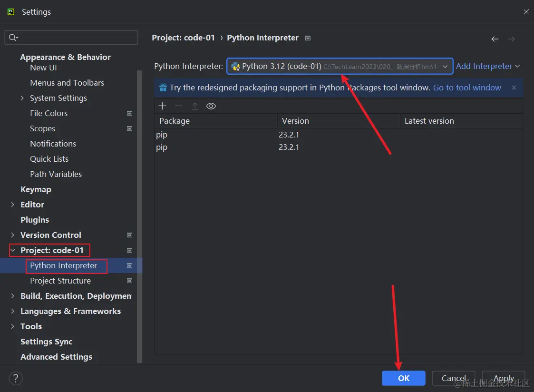
Task: Click the Latest version column header
Action: (x=461, y=121)
